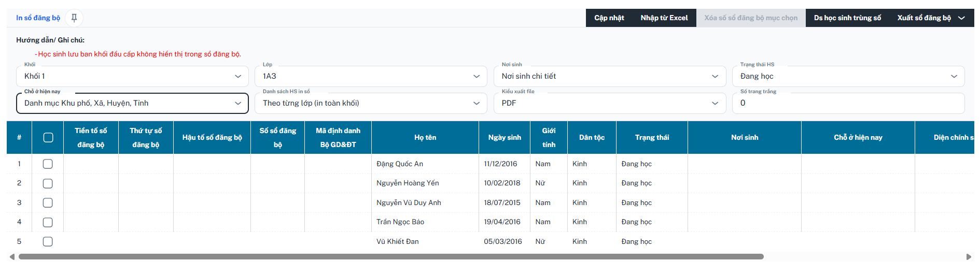Tick the checkbox for Vũ Khiết Đan
980x276 pixels.
coord(48,242)
